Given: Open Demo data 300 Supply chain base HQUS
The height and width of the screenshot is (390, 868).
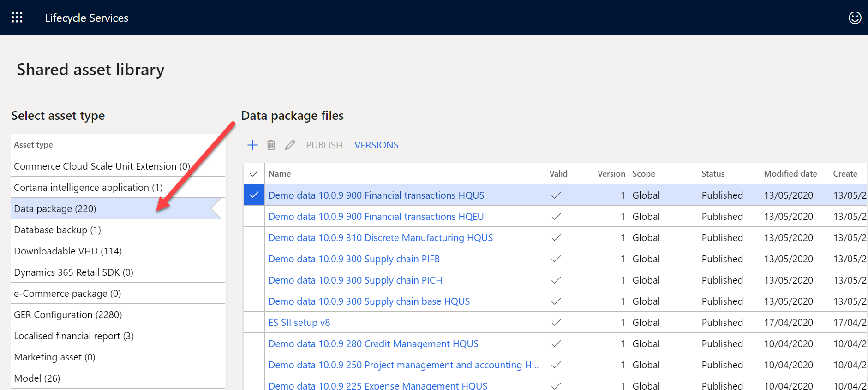Looking at the screenshot, I should coord(369,301).
